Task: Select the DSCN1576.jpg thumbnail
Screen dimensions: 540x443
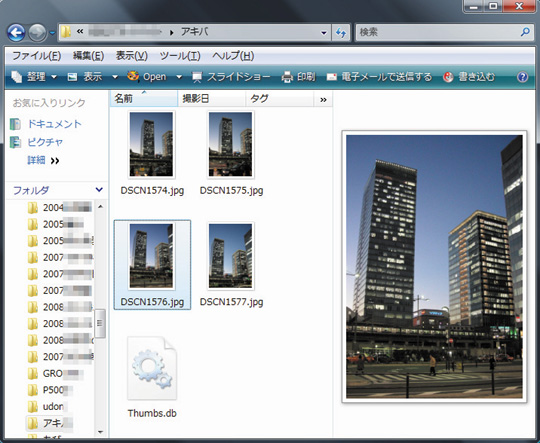Action: [x=152, y=256]
